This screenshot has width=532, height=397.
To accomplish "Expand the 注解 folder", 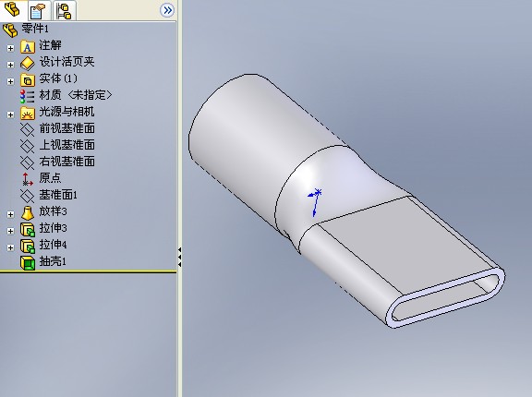I will (10, 48).
